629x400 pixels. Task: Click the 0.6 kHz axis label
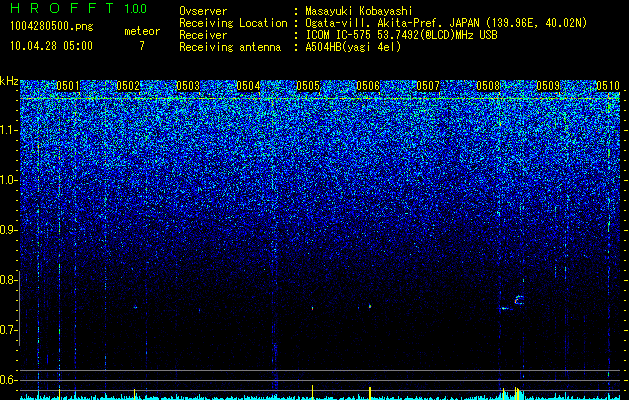pos(8,380)
